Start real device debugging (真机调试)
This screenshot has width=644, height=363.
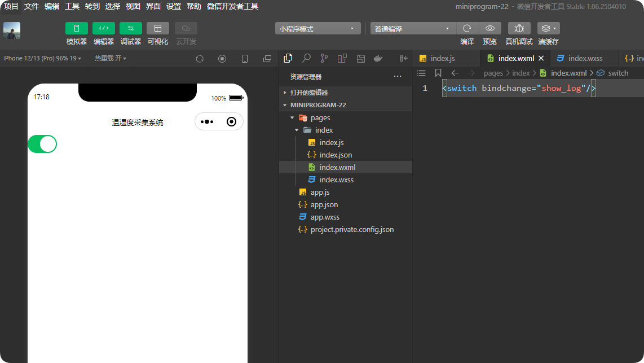click(x=519, y=28)
